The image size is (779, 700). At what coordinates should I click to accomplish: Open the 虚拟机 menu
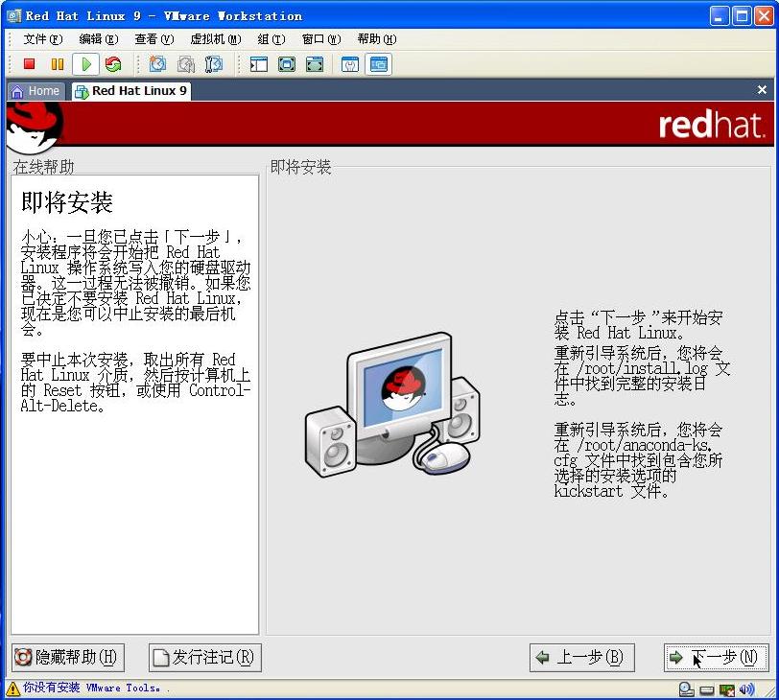pos(207,39)
